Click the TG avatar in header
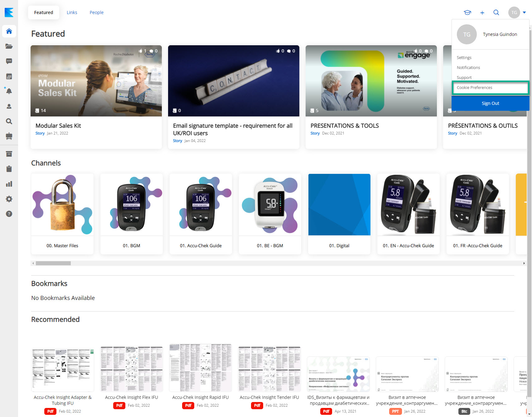This screenshot has height=417, width=532. click(514, 12)
